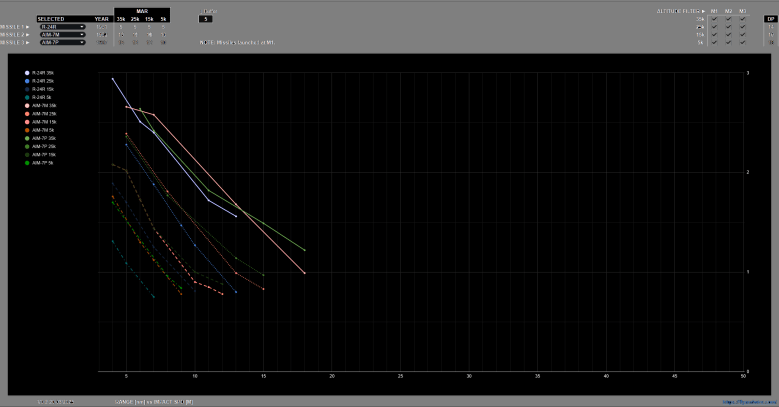
Task: Toggle the 15k altitude checkbox for M1
Action: tap(714, 35)
